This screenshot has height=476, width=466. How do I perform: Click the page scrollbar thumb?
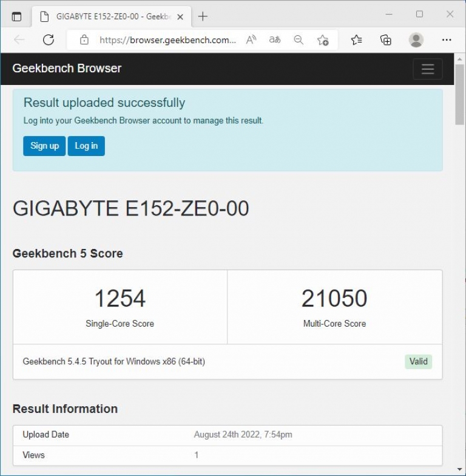(x=460, y=94)
